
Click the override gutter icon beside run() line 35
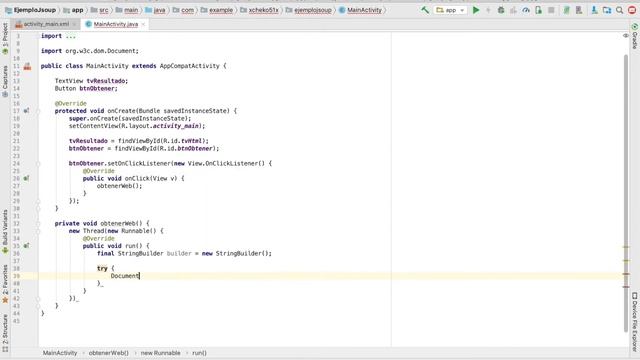coord(26,246)
